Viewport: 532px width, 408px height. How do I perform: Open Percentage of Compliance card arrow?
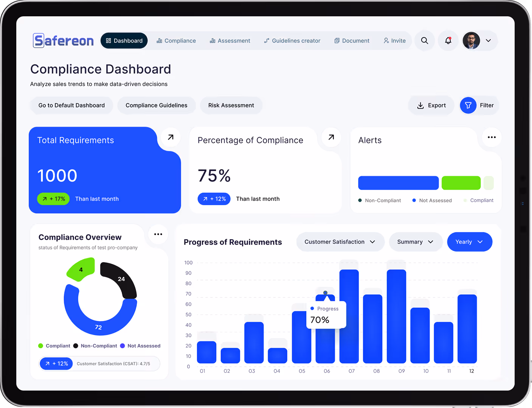(331, 137)
